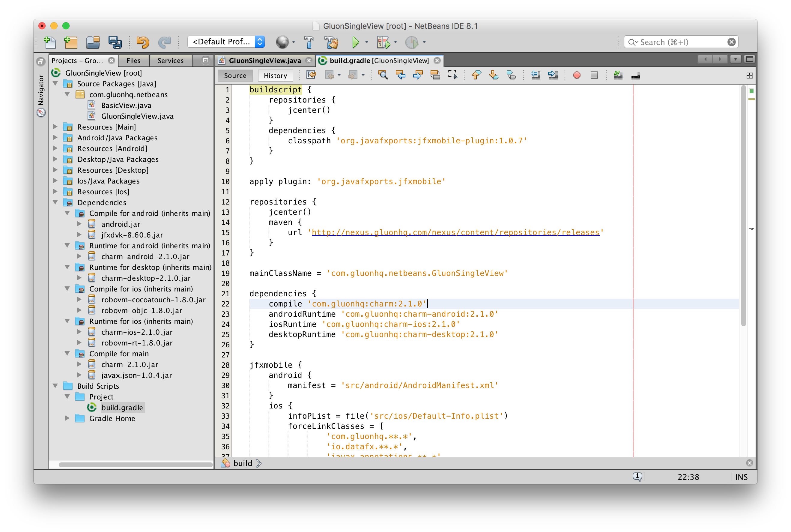This screenshot has height=532, width=791.
Task: Click the Last Edit icon in editor toolbar
Action: coord(311,75)
